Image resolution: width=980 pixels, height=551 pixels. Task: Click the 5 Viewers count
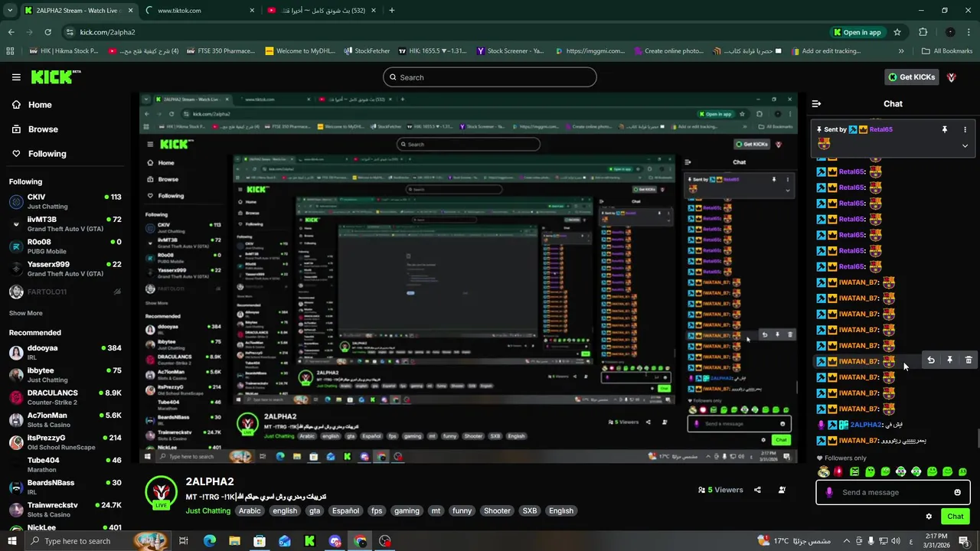point(720,490)
